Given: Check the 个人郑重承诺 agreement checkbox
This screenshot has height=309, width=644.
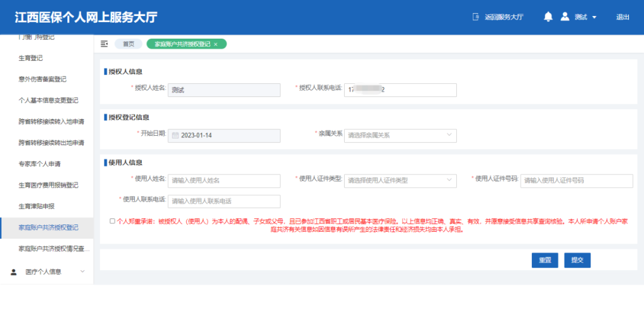Looking at the screenshot, I should (112, 221).
